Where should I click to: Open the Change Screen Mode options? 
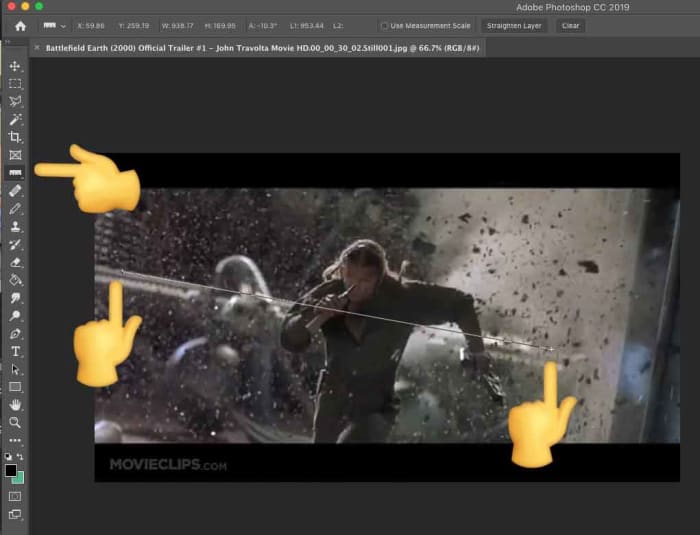point(15,514)
